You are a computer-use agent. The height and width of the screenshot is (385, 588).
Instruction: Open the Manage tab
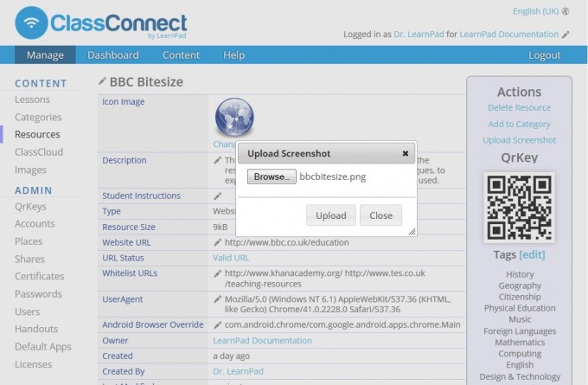(x=45, y=55)
